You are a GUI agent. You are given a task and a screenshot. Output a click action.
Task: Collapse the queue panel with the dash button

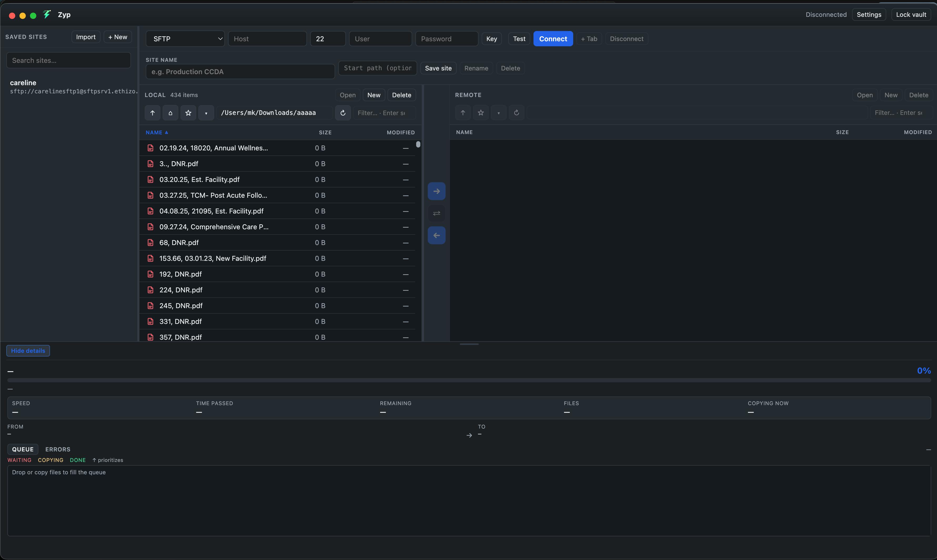pos(928,450)
